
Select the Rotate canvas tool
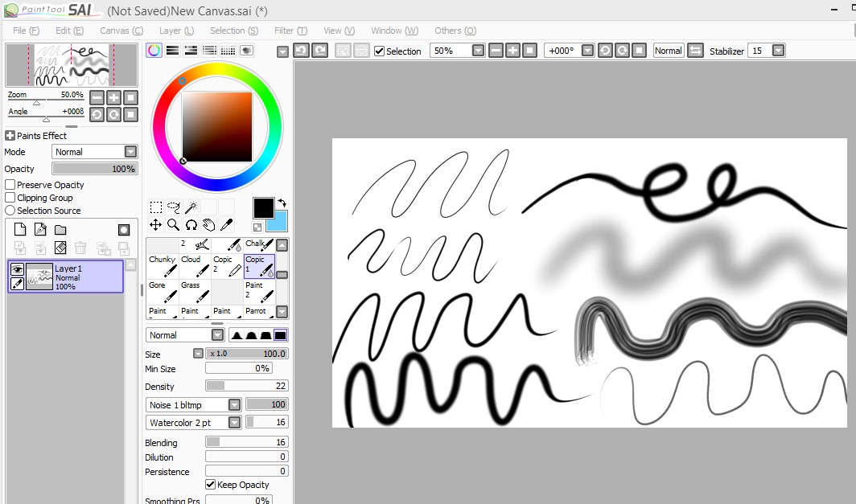coord(189,224)
